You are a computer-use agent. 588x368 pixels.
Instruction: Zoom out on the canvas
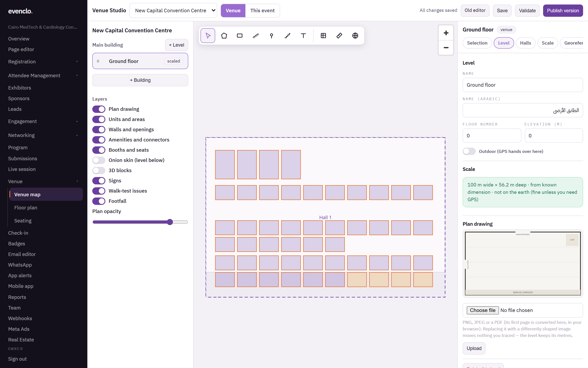[446, 48]
